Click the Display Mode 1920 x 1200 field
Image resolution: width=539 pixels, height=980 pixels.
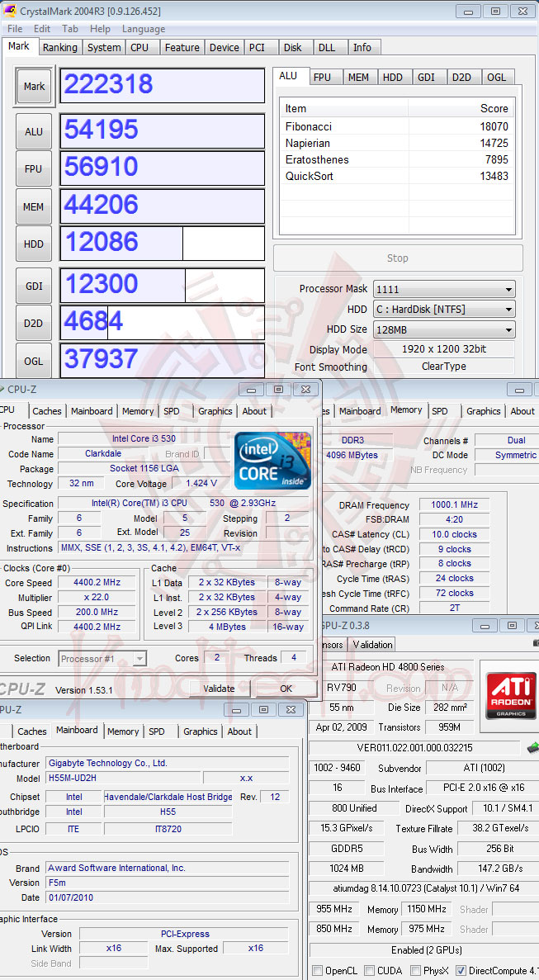pos(444,349)
